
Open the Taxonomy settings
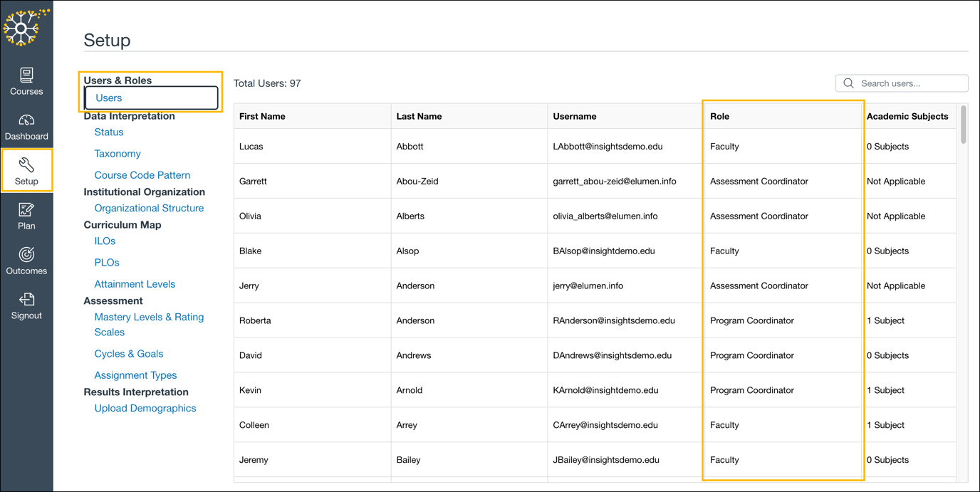click(x=117, y=153)
